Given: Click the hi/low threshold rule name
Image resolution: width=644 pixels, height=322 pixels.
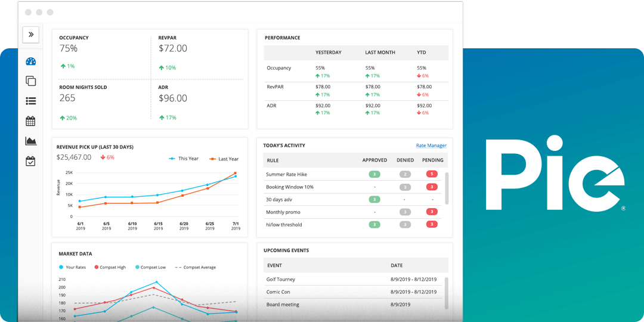Looking at the screenshot, I should pyautogui.click(x=284, y=225).
